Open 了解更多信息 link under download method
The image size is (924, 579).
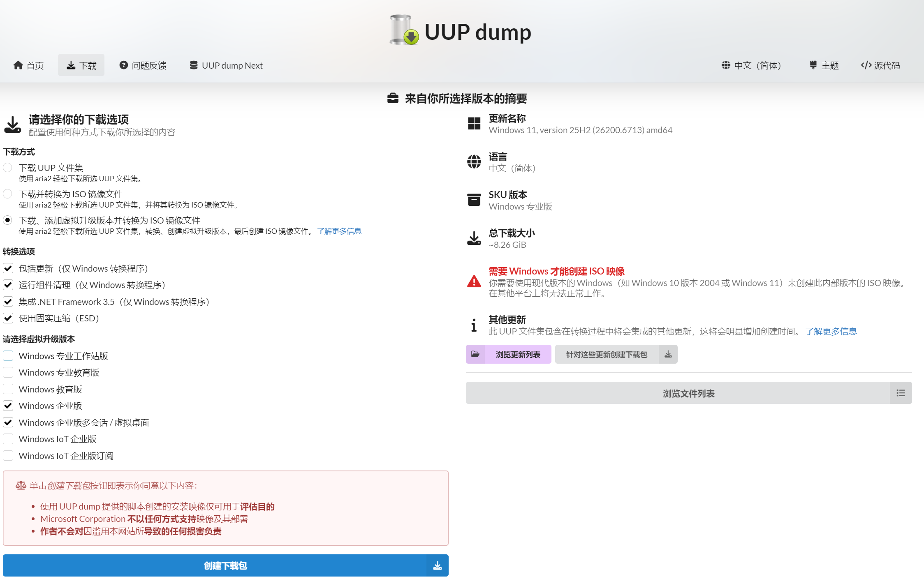(x=339, y=231)
